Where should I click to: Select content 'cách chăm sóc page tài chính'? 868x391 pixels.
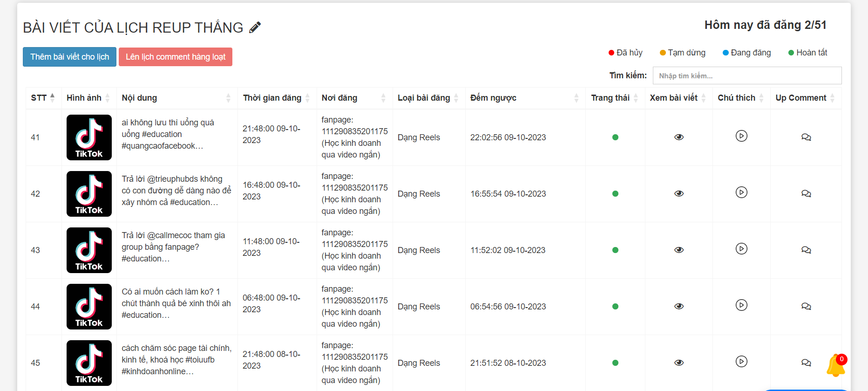[176, 348]
